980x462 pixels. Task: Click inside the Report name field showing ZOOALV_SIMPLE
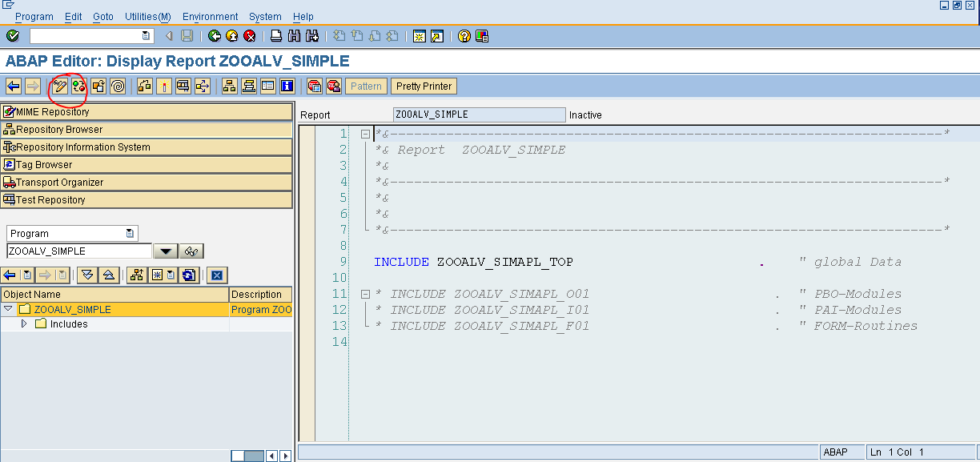coord(478,114)
